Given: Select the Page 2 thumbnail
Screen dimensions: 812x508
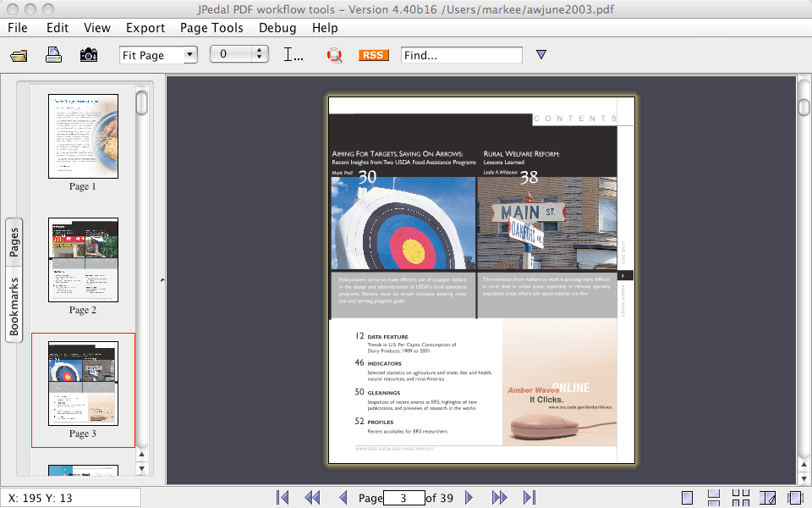Looking at the screenshot, I should pyautogui.click(x=83, y=260).
